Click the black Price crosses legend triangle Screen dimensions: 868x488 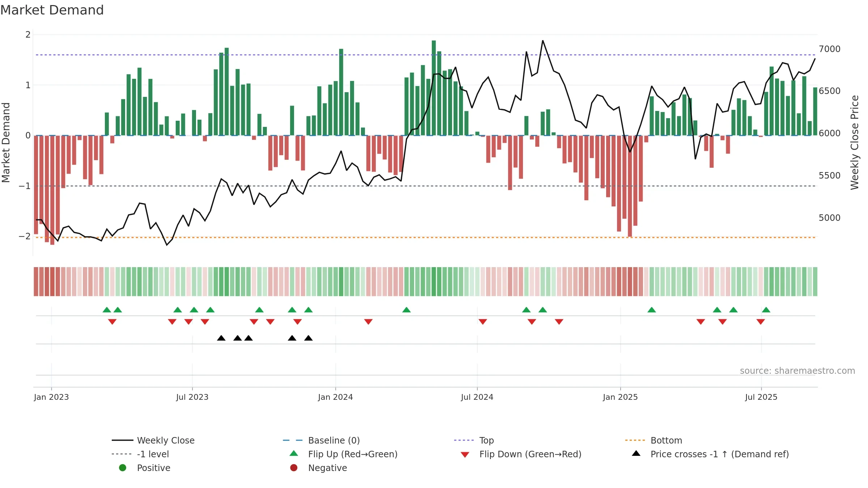(636, 453)
